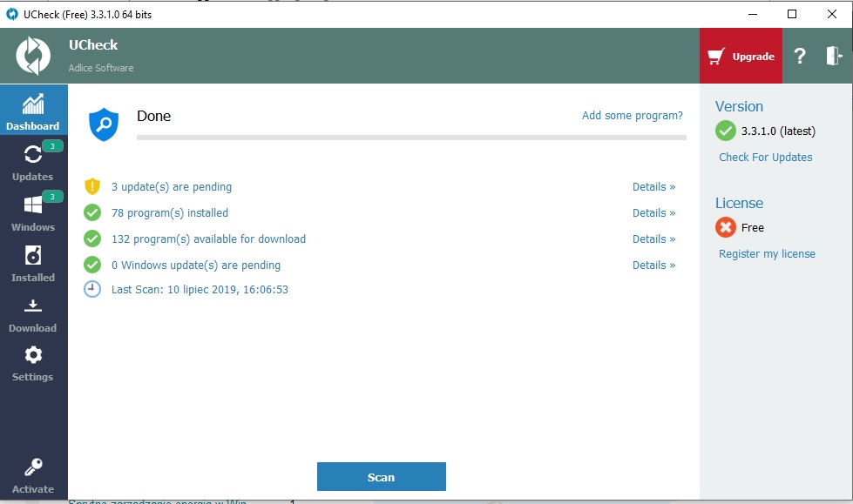The image size is (853, 504).
Task: Click the 'Done' status text
Action: [x=154, y=116]
